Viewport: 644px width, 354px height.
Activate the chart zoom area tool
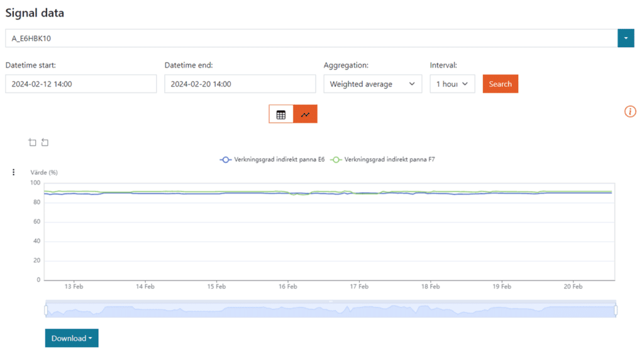[33, 143]
